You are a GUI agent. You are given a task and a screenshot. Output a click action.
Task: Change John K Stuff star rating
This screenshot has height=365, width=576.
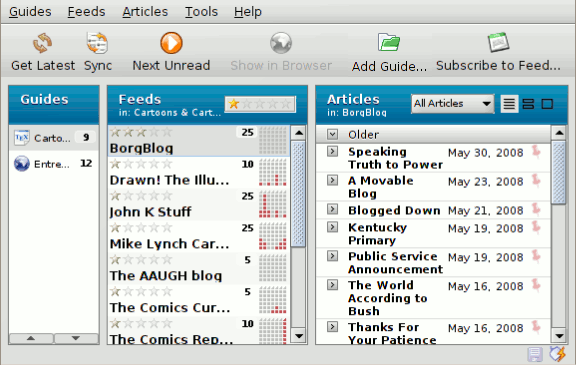(x=141, y=196)
